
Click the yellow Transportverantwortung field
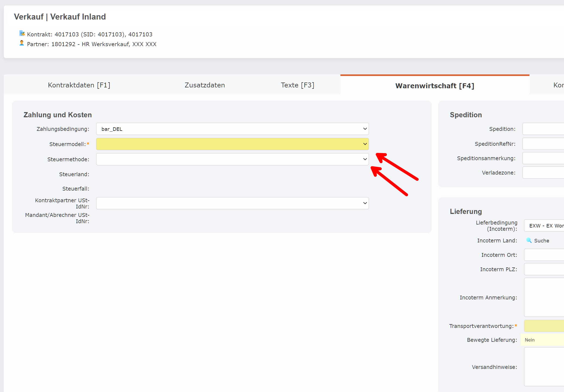[544, 326]
